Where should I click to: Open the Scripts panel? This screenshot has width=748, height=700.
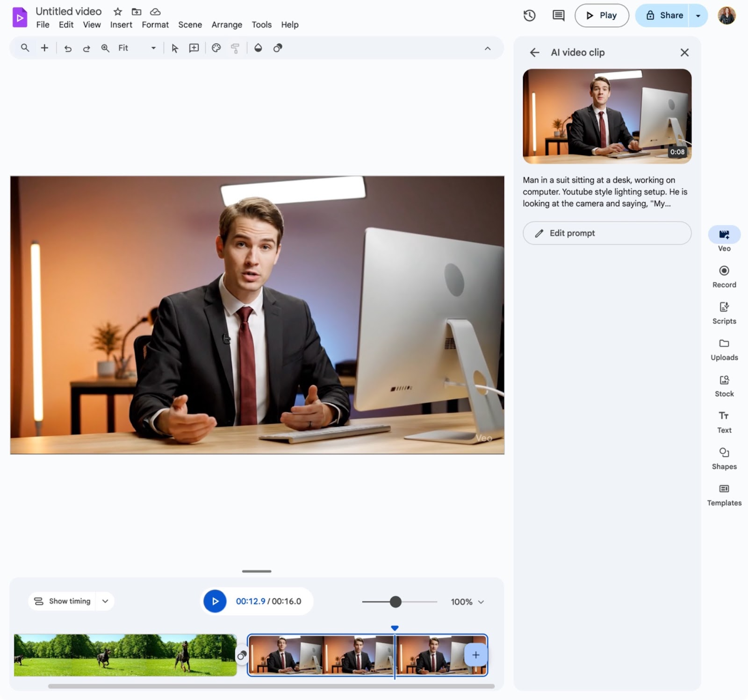[x=724, y=312]
